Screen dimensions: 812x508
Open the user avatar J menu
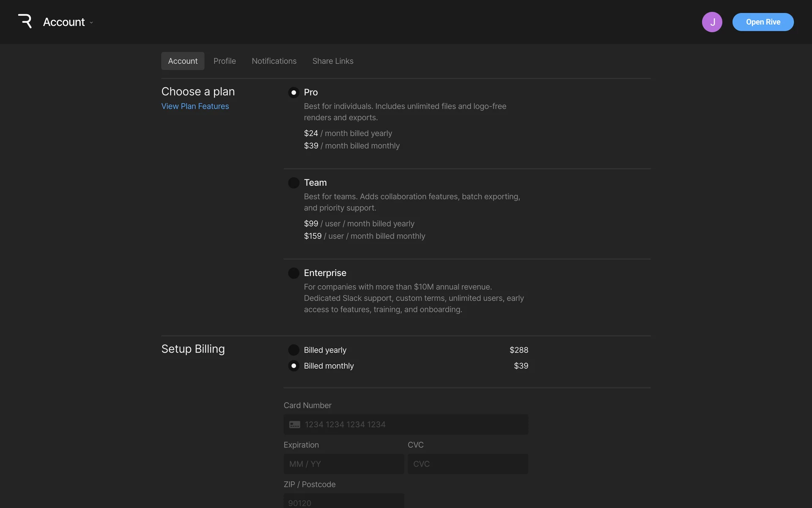[712, 22]
